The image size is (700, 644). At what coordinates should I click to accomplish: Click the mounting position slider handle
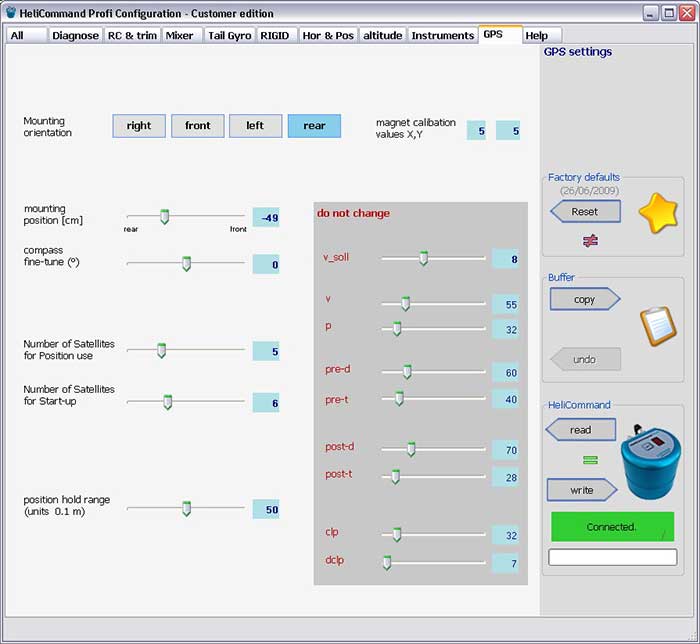coord(164,216)
